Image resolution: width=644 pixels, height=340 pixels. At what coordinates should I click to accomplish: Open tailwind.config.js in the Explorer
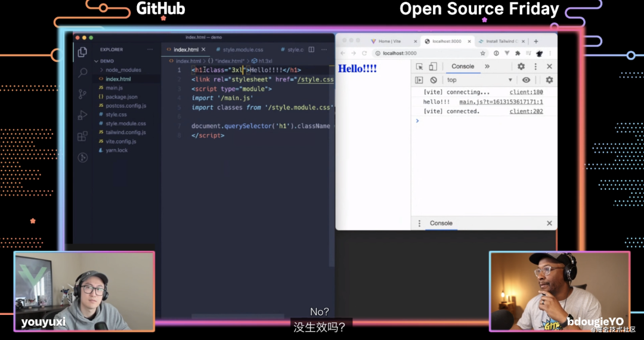[x=126, y=132]
